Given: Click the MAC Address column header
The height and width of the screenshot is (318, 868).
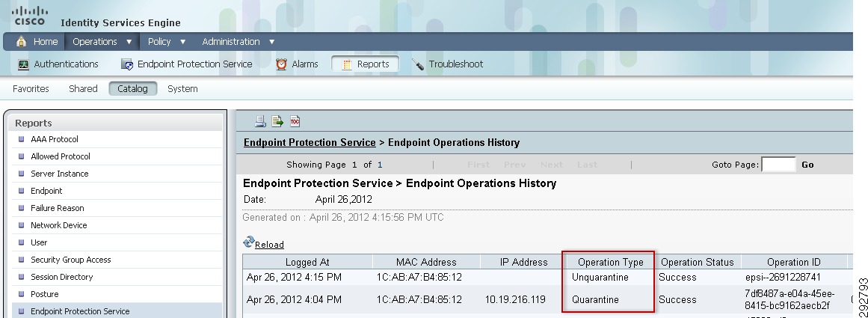Looking at the screenshot, I should (426, 262).
